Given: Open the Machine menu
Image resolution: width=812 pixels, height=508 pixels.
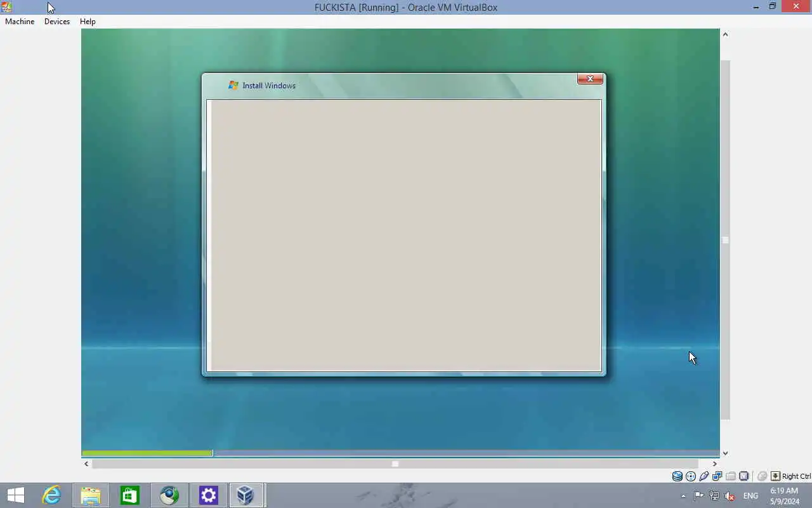Looking at the screenshot, I should pos(20,22).
